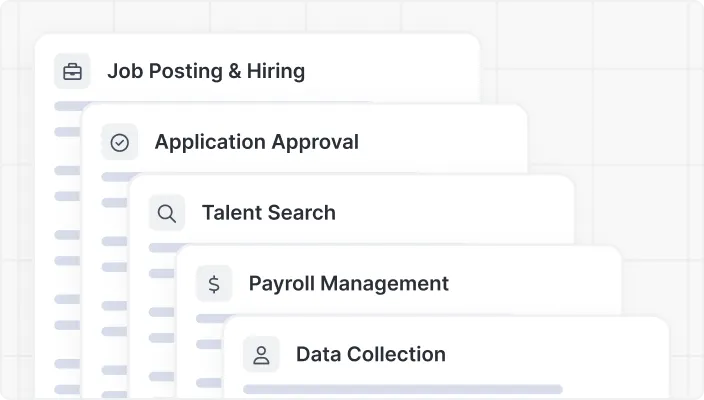Click the placeholder bar under Data Collection
Image resolution: width=704 pixels, height=400 pixels.
[402, 389]
